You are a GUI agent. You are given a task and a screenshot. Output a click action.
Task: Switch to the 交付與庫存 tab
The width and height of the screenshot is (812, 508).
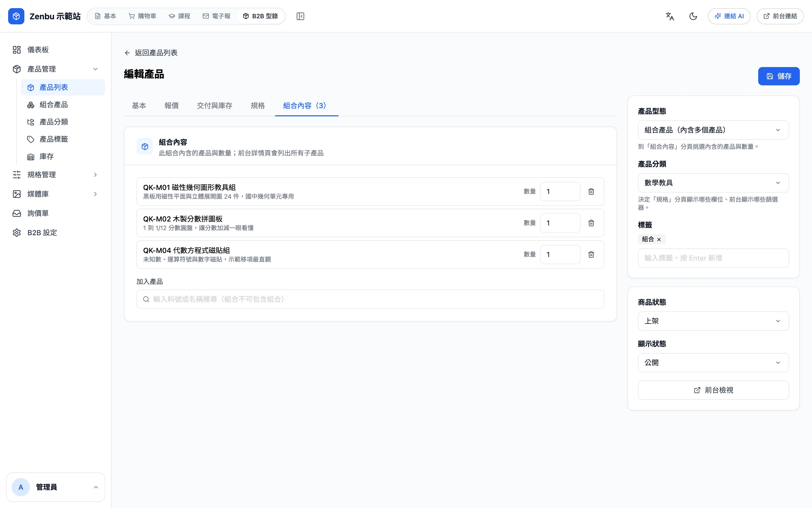pos(214,105)
